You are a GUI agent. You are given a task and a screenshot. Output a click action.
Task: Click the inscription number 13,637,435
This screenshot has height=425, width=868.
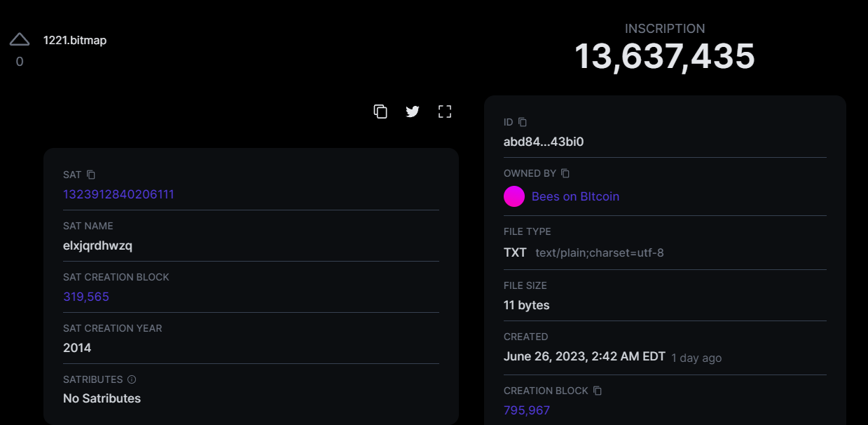click(x=664, y=56)
